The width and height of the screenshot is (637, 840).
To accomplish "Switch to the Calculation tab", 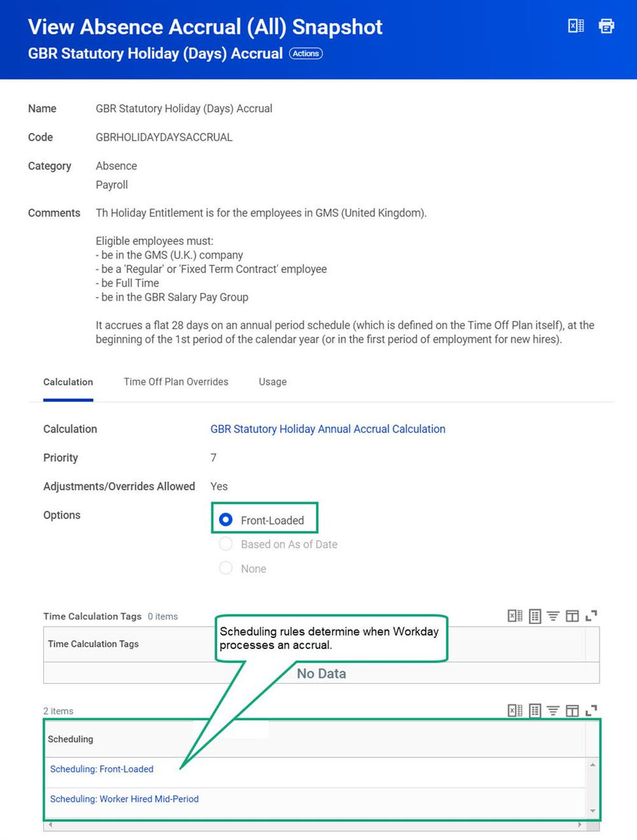I will (68, 382).
